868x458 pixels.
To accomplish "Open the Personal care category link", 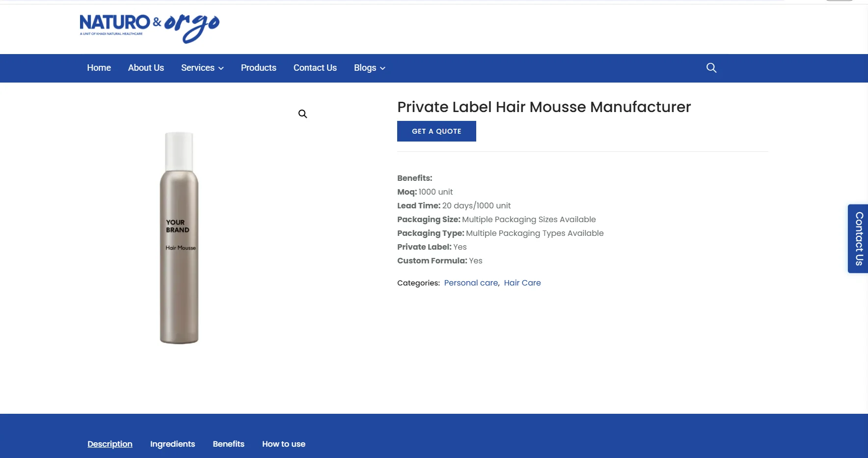I will [x=470, y=283].
